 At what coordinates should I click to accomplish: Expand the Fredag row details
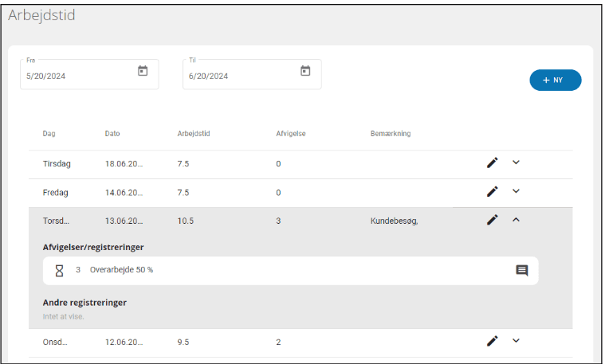(516, 191)
